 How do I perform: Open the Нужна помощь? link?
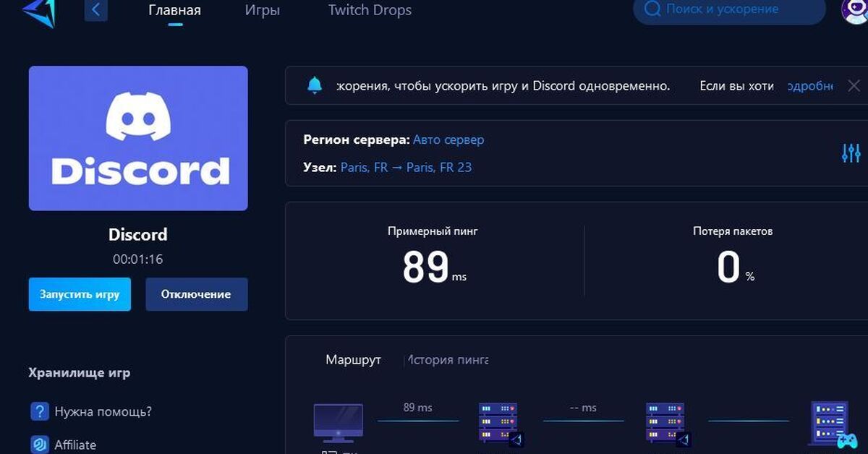coord(103,411)
